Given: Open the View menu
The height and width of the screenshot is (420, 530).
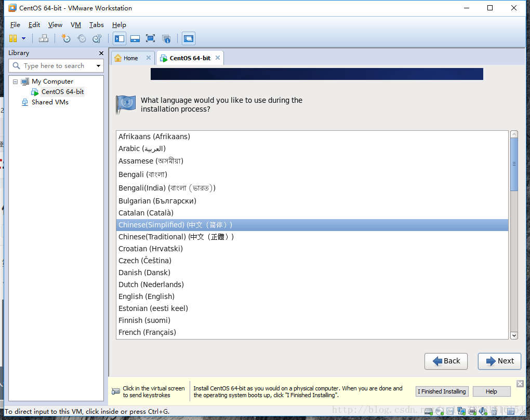Looking at the screenshot, I should (x=55, y=24).
